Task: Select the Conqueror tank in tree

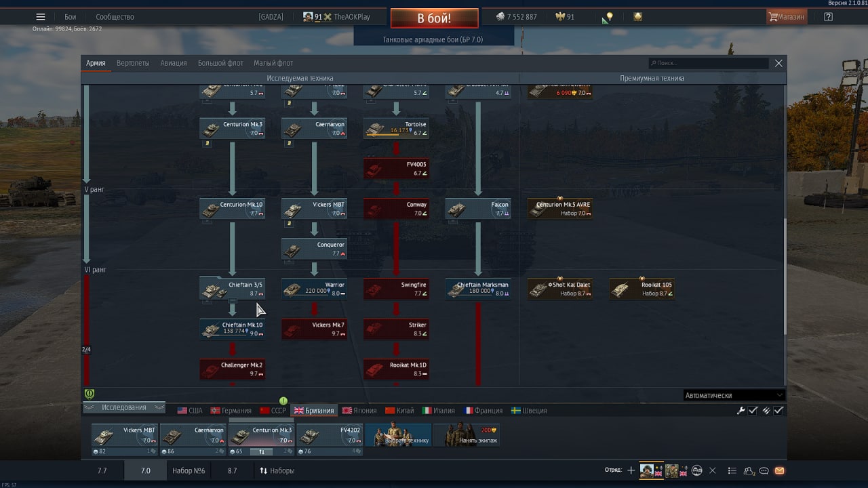Action: pyautogui.click(x=314, y=249)
